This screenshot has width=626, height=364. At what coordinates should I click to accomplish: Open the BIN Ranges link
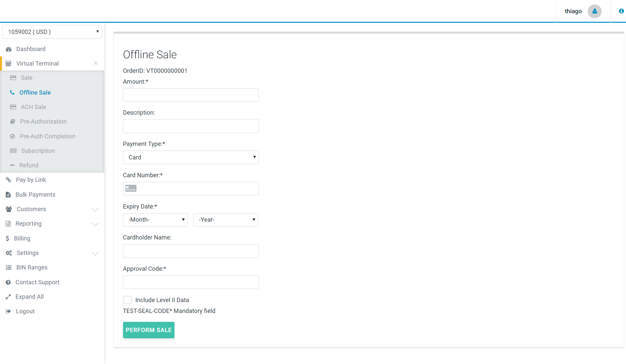pos(32,267)
